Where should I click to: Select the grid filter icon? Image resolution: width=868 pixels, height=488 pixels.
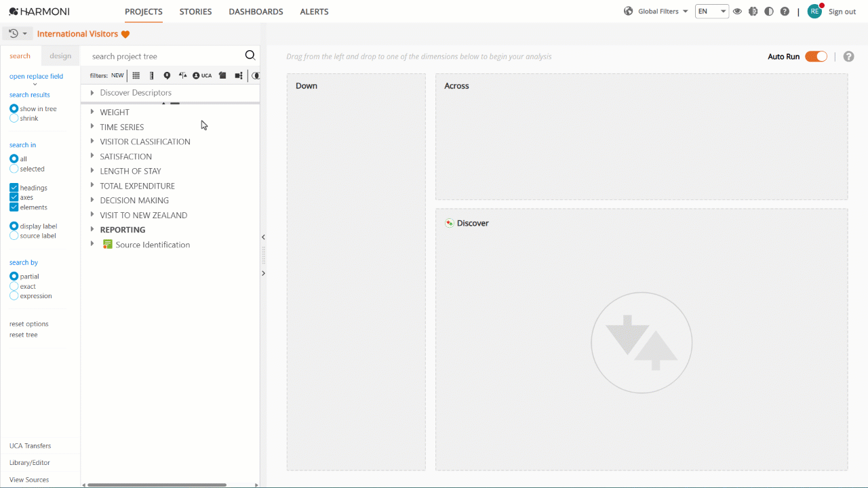click(x=136, y=76)
